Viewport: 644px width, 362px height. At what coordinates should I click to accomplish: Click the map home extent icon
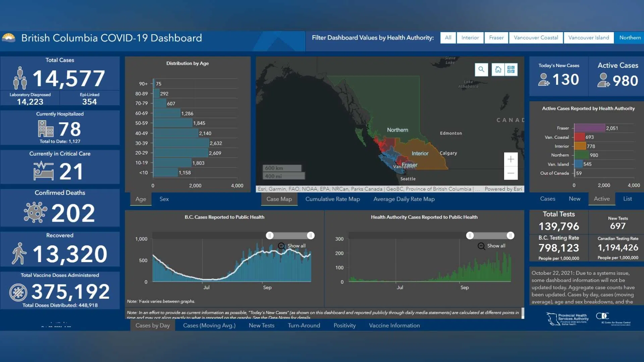[x=498, y=69]
